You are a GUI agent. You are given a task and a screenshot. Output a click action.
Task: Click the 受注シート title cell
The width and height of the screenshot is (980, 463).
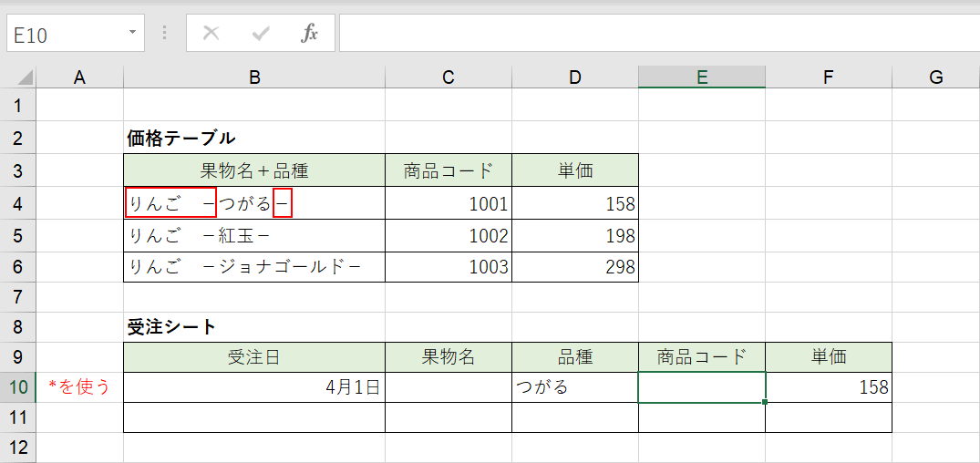[254, 327]
